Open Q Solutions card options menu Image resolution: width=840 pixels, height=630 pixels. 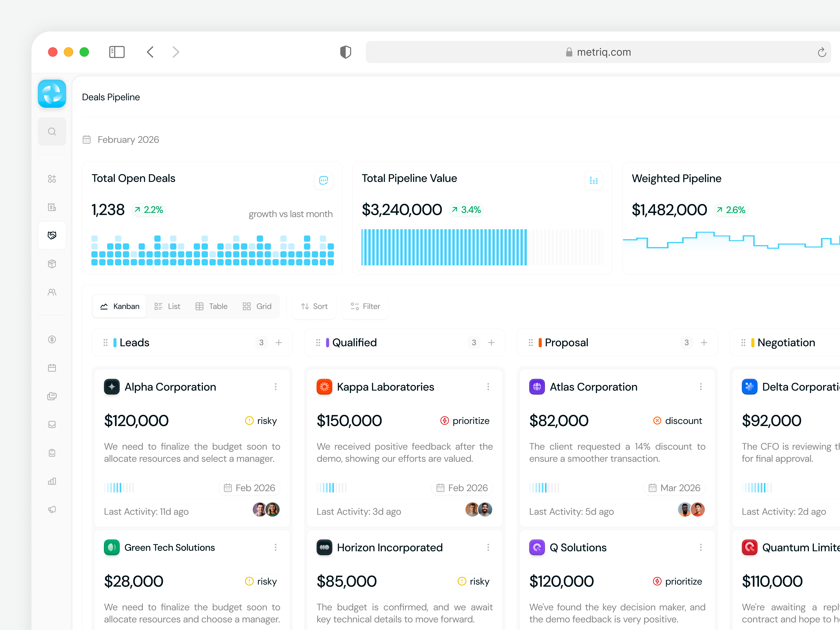(701, 547)
